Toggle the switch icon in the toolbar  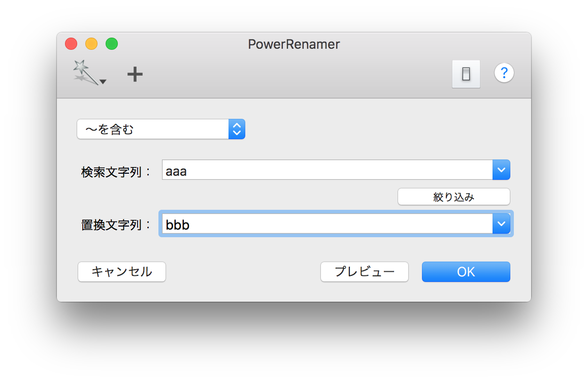[466, 74]
